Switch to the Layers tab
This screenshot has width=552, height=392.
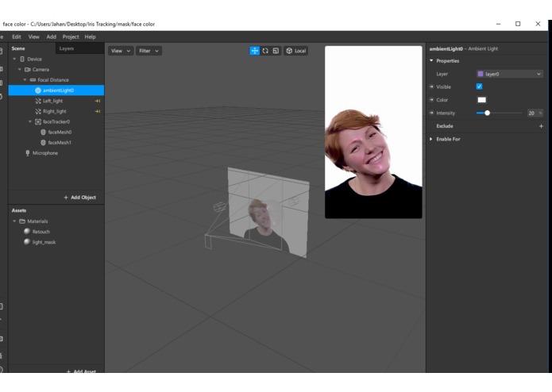[67, 48]
